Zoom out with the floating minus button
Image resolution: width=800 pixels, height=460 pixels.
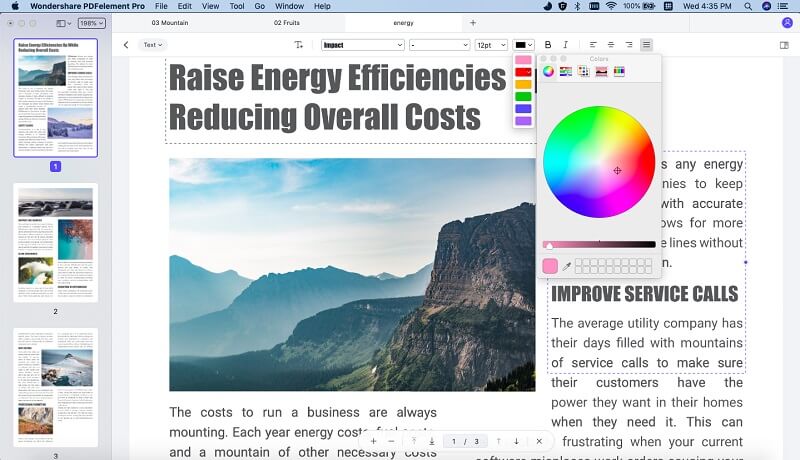[391, 441]
